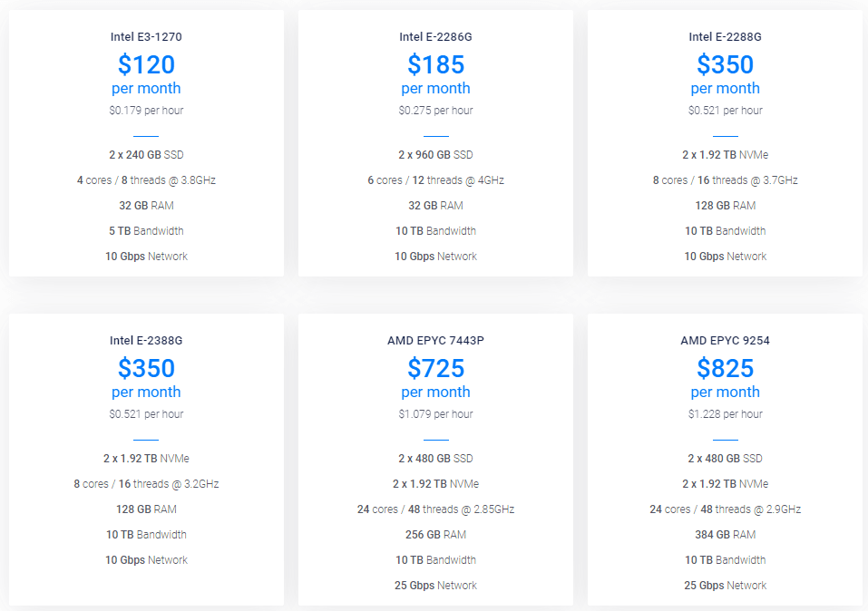This screenshot has height=611, width=868.
Task: Select 10 Gbps Network in the Intel E3-1270 card
Action: point(146,257)
